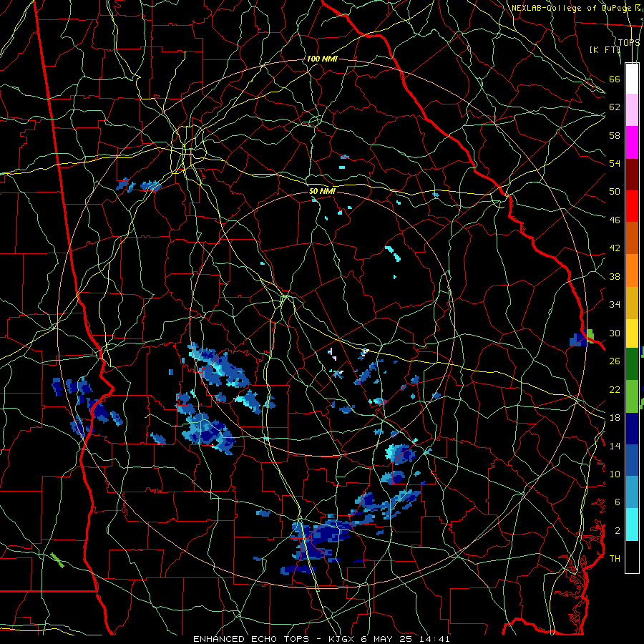The width and height of the screenshot is (644, 644).
Task: Click the "TOPS" legend title
Action: pos(629,43)
